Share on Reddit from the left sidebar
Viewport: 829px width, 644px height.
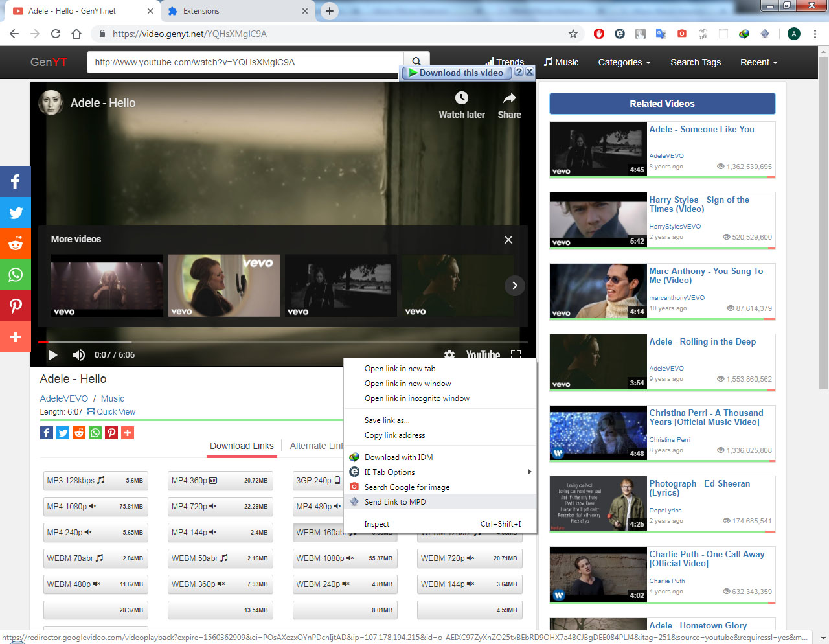(16, 244)
